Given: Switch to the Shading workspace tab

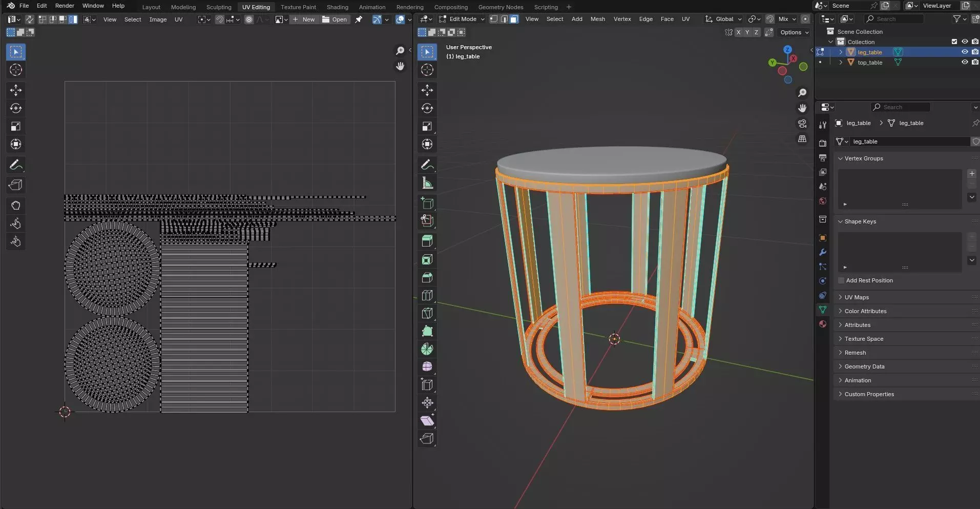Looking at the screenshot, I should [338, 7].
